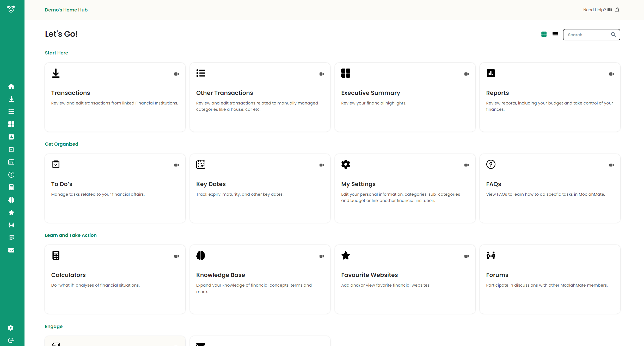Open sidebar Forums people icon
Screen dimensions: 644x346
click(x=11, y=225)
